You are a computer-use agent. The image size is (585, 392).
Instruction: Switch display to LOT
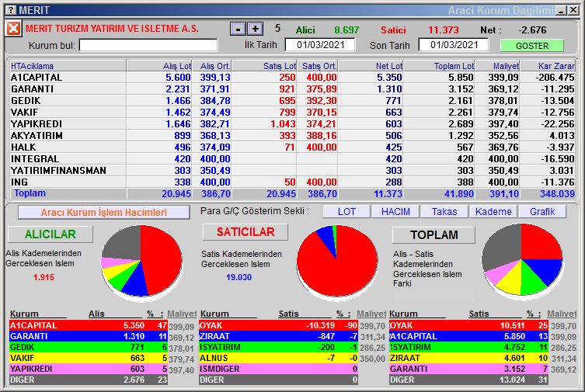pyautogui.click(x=346, y=212)
